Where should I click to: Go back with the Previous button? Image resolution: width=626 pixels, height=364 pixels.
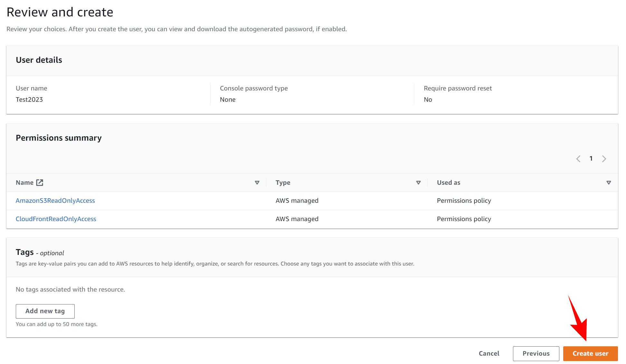click(x=536, y=353)
